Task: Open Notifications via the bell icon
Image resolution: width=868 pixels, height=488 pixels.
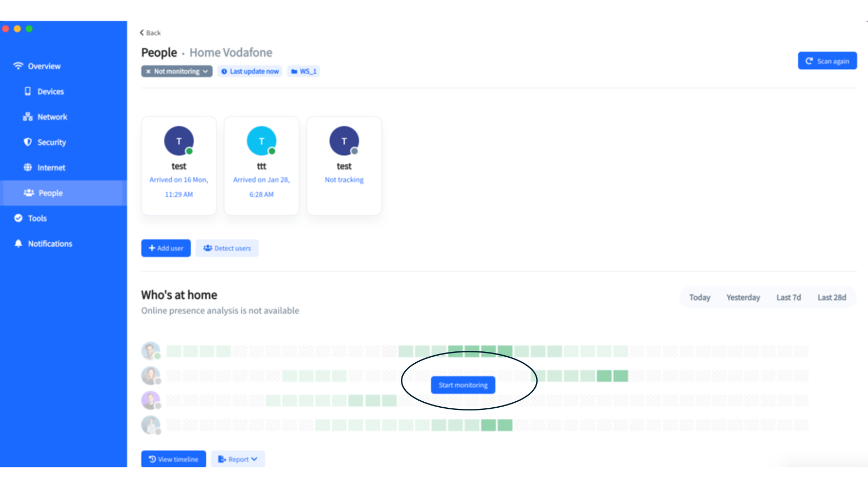Action: 18,243
